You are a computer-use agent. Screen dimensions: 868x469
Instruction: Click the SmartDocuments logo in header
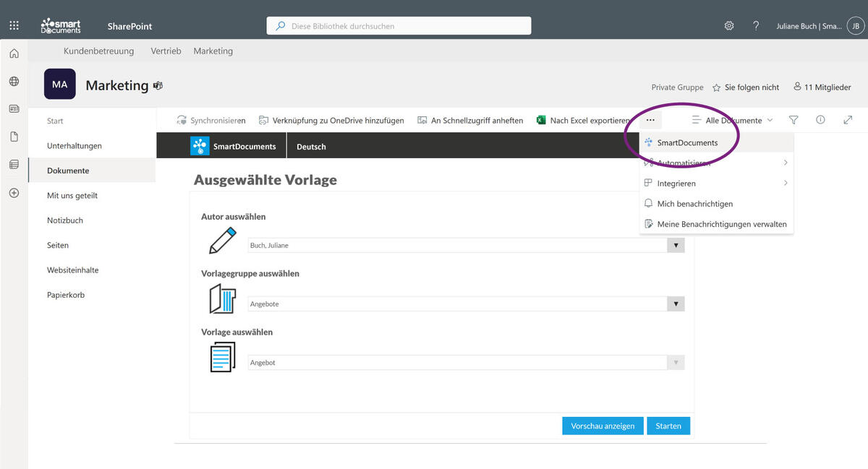(x=61, y=26)
